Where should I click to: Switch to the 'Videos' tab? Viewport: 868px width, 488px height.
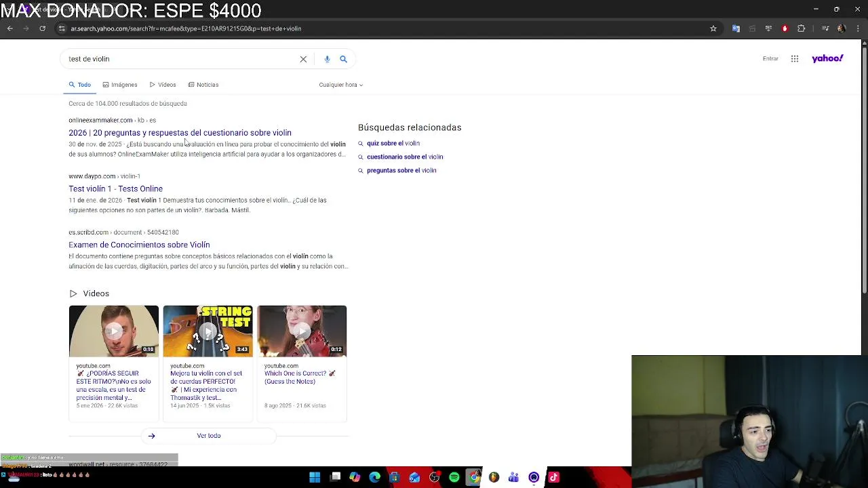tap(163, 85)
